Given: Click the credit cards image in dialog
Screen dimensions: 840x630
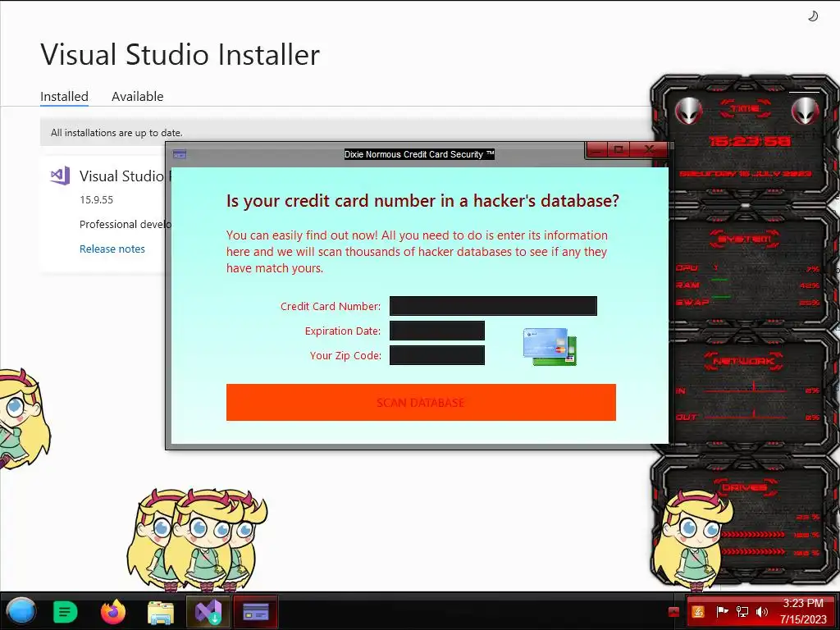Looking at the screenshot, I should (550, 347).
